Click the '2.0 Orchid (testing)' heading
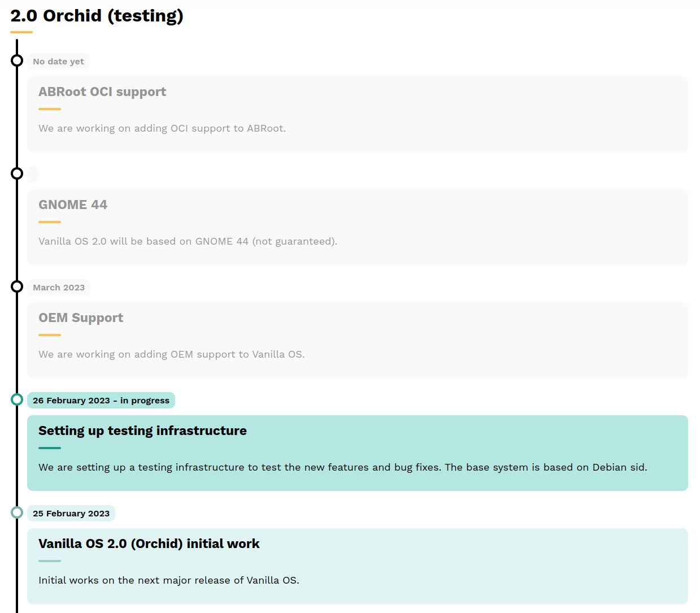 (97, 16)
